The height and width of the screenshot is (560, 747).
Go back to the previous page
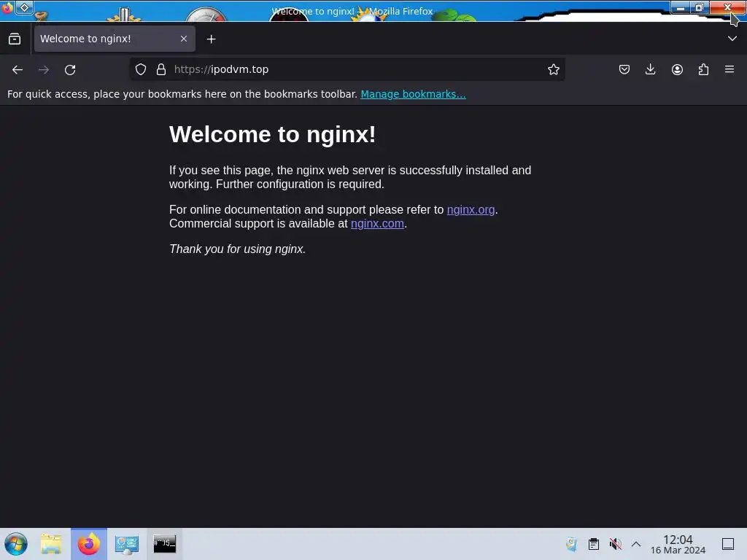point(18,69)
